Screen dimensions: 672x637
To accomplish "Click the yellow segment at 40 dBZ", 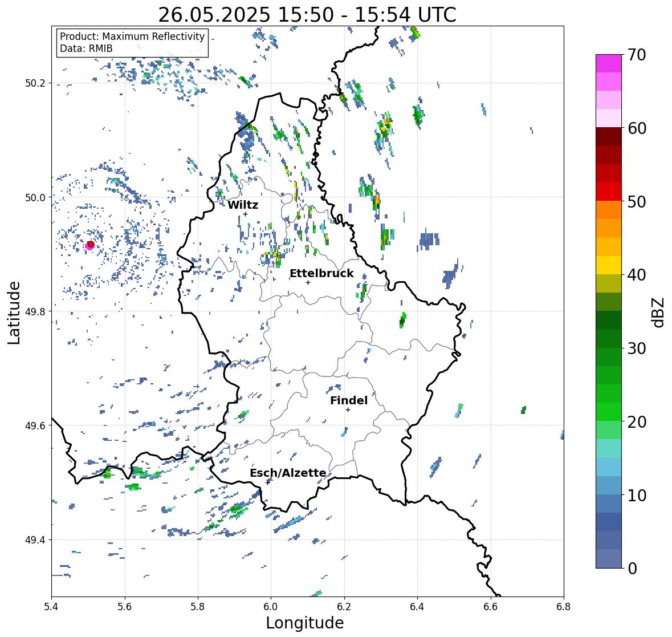I will (609, 265).
